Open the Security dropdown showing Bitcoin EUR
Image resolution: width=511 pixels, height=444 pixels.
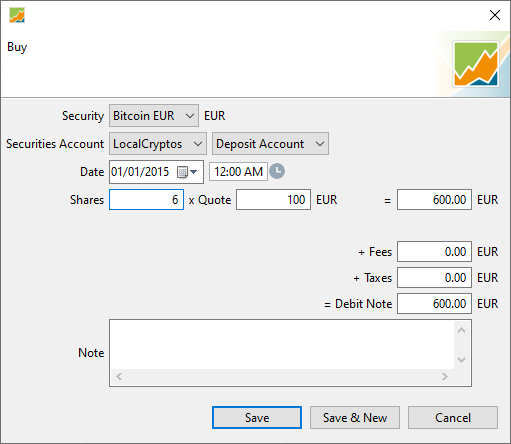click(x=154, y=116)
